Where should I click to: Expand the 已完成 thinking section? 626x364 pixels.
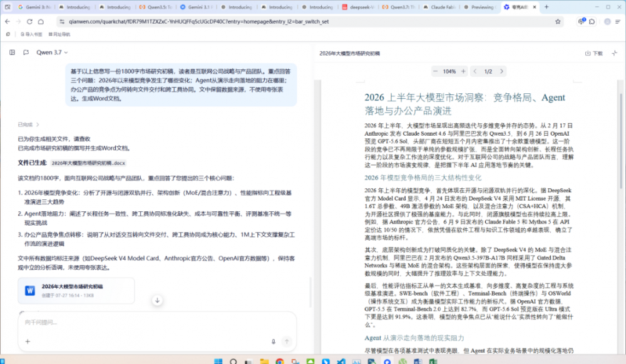pos(28,125)
